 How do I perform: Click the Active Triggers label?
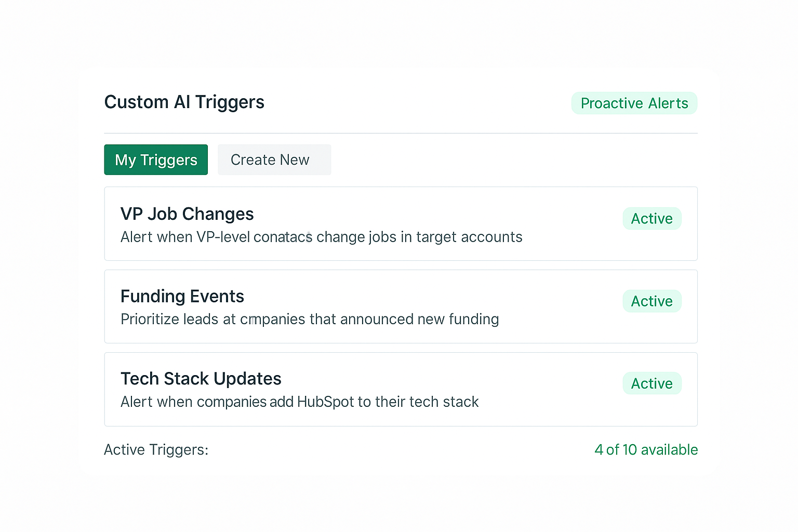[x=156, y=450]
